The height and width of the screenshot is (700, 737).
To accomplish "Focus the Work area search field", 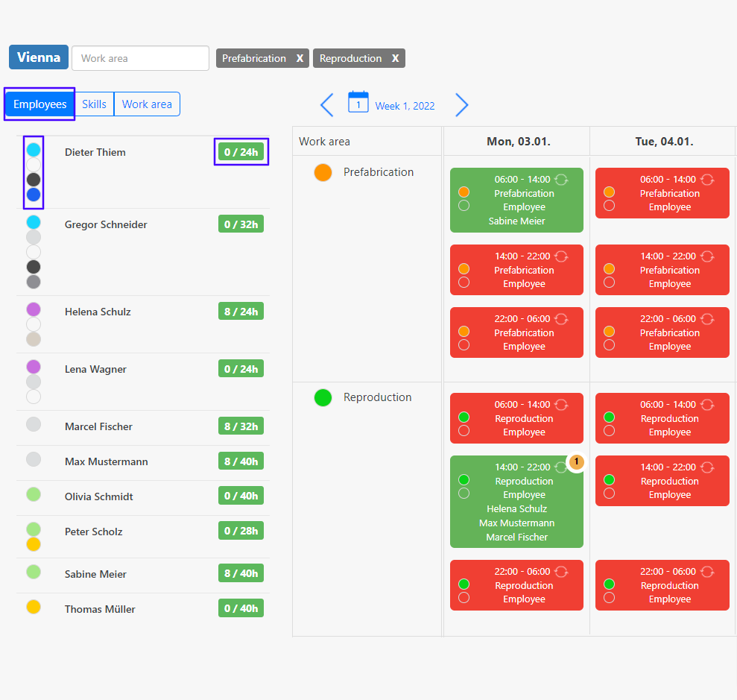I will (x=140, y=58).
